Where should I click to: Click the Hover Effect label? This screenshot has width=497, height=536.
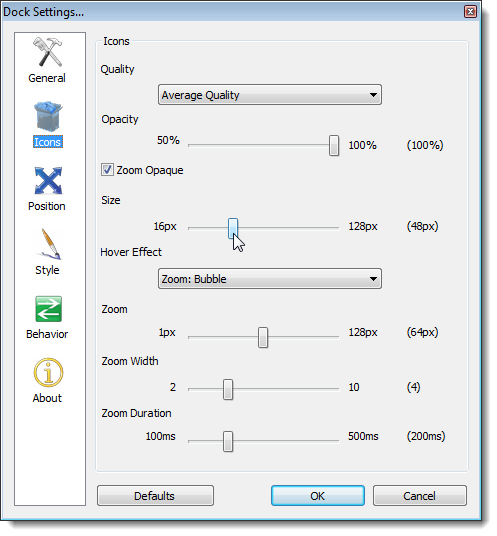pyautogui.click(x=131, y=252)
